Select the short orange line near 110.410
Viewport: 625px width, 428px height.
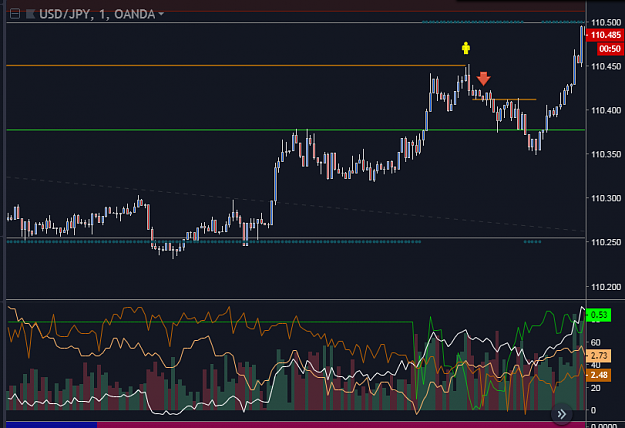pyautogui.click(x=504, y=99)
